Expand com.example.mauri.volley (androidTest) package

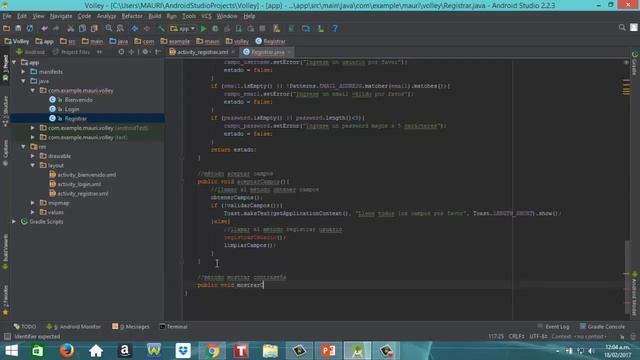coord(33,128)
